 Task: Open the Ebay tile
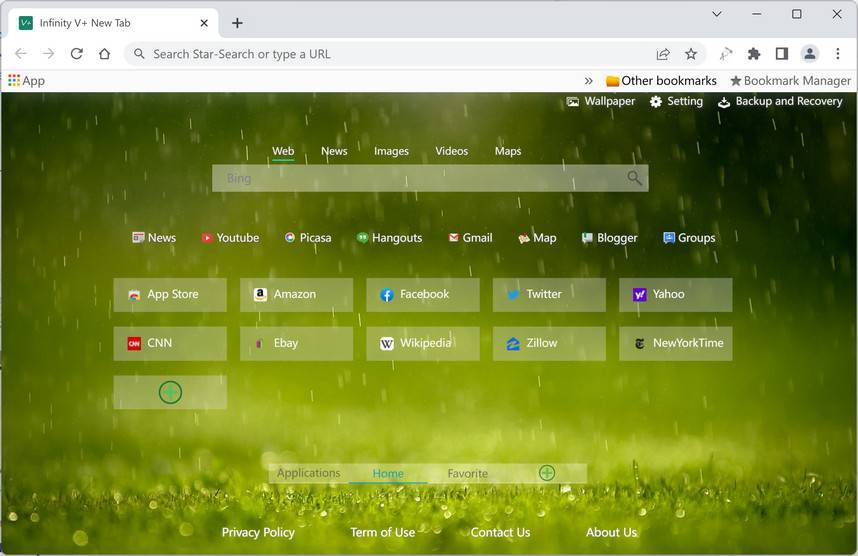click(297, 344)
